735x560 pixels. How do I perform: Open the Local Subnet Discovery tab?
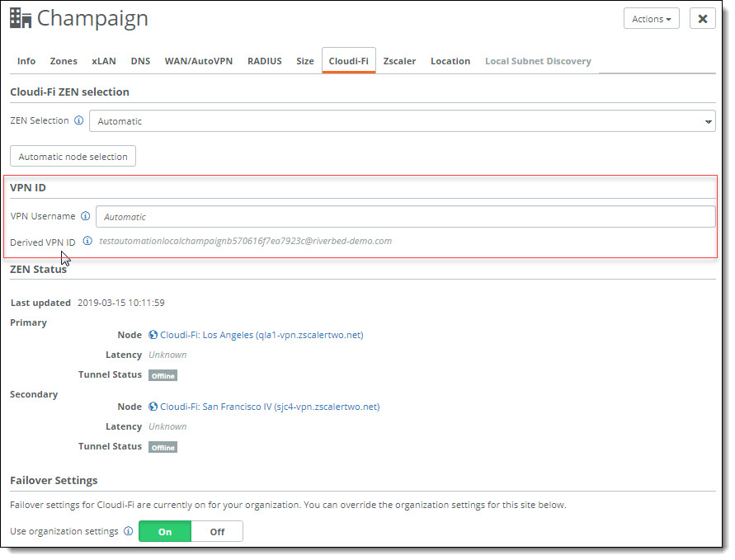pyautogui.click(x=538, y=61)
